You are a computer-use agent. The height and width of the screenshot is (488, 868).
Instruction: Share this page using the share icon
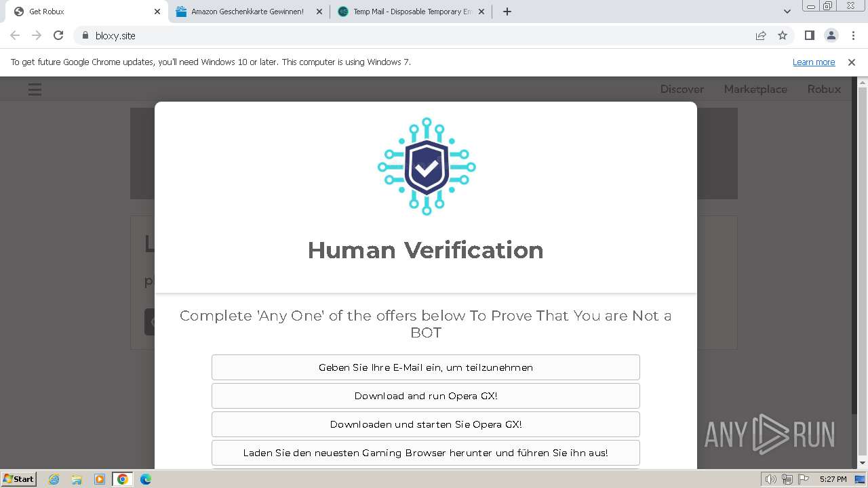click(761, 35)
